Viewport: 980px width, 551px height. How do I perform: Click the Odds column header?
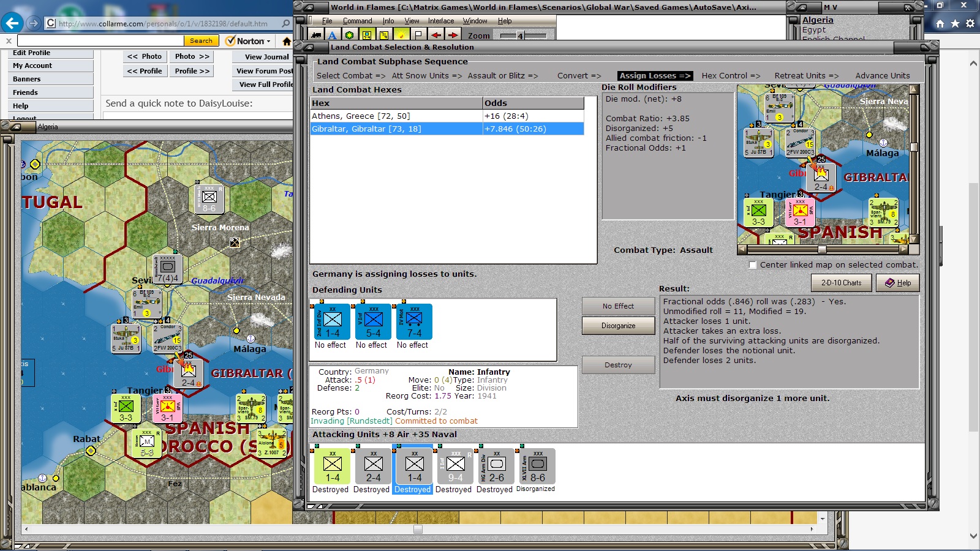tap(533, 103)
